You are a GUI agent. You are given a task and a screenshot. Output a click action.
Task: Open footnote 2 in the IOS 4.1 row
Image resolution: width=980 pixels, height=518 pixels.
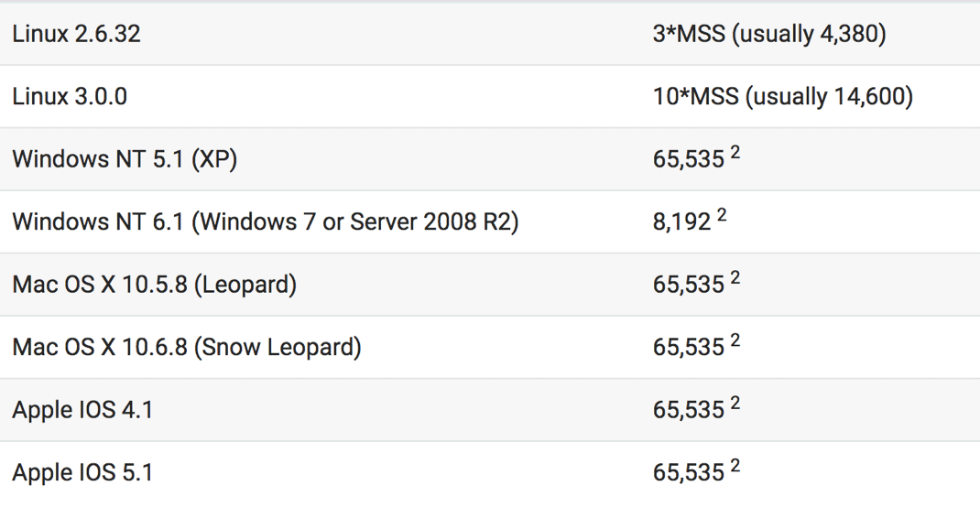735,403
